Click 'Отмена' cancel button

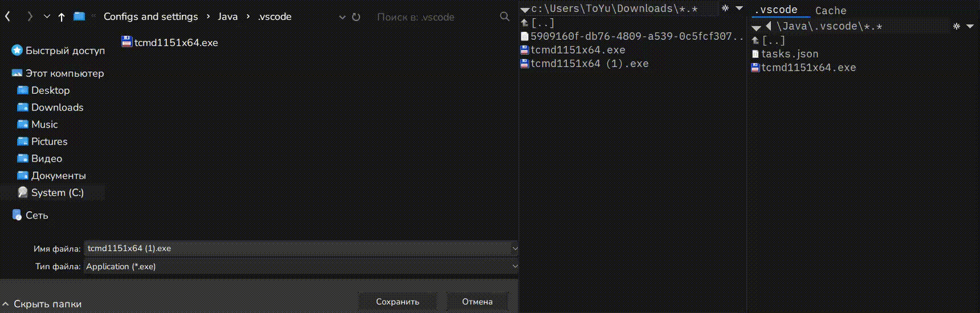pos(477,302)
